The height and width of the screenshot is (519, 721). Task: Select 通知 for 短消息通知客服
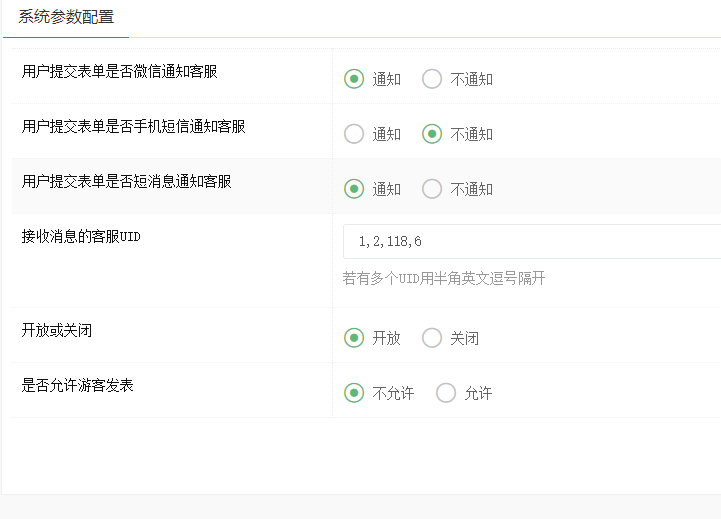tap(354, 189)
